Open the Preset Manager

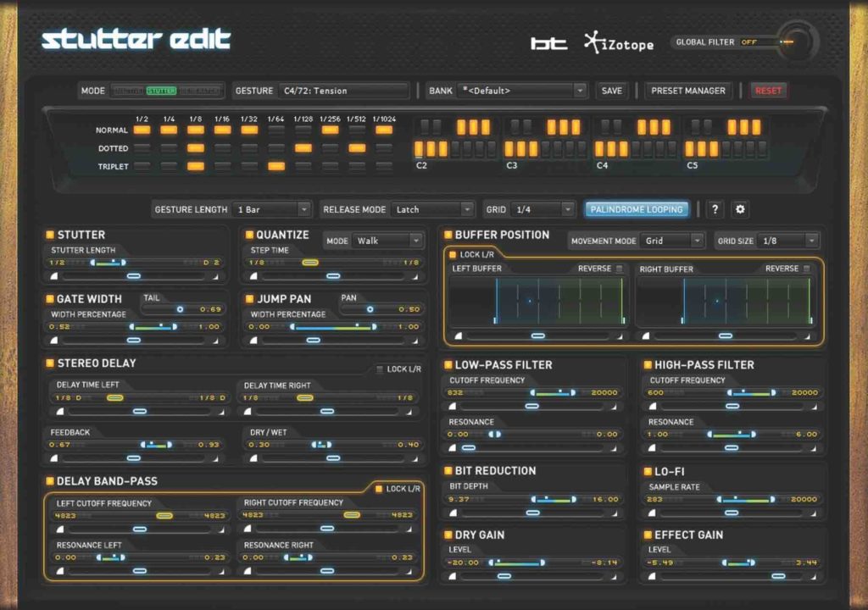[x=687, y=91]
